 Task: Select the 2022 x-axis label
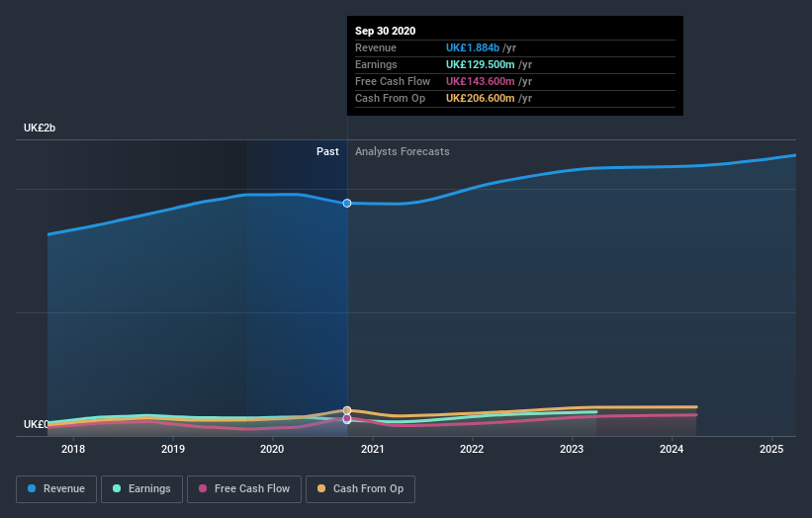click(472, 449)
